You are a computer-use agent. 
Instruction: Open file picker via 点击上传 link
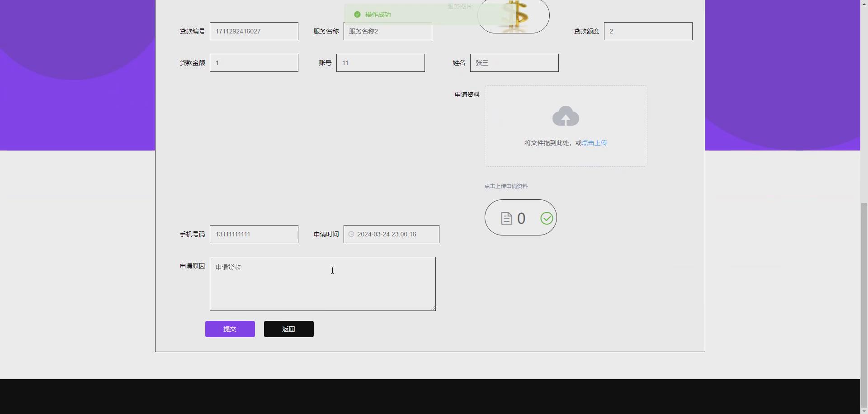[x=594, y=142]
